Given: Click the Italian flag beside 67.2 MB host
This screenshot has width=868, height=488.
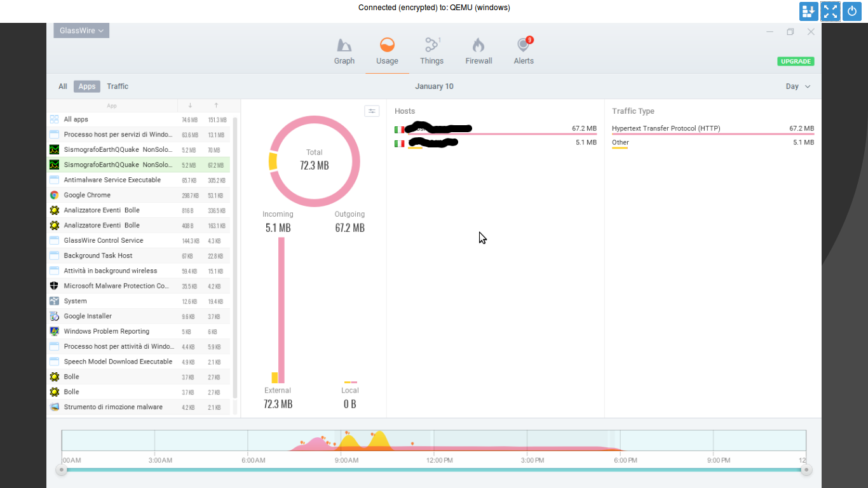Looking at the screenshot, I should [x=399, y=130].
